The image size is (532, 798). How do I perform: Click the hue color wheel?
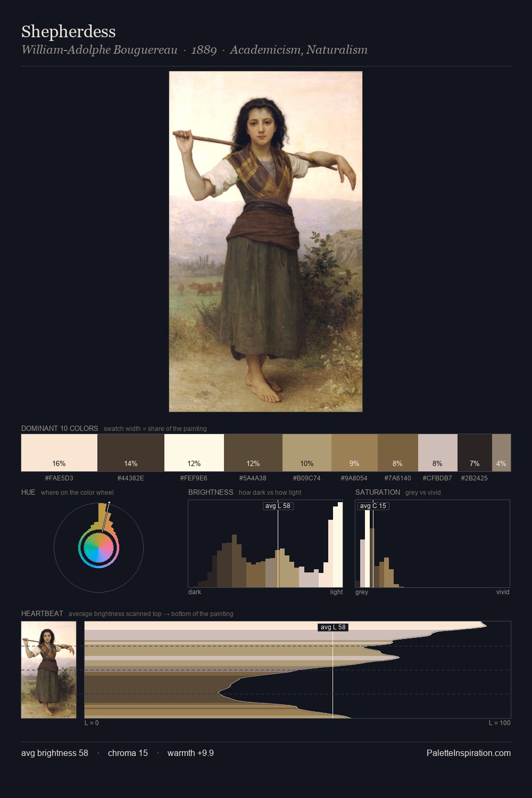[x=98, y=547]
